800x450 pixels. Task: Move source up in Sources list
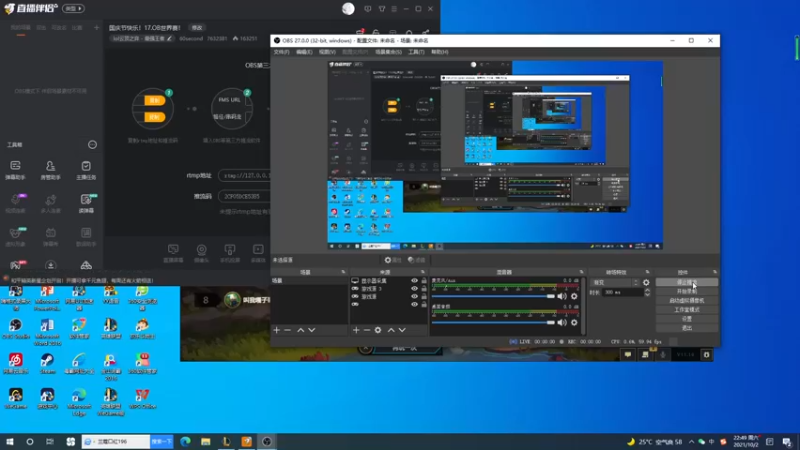[x=391, y=330]
